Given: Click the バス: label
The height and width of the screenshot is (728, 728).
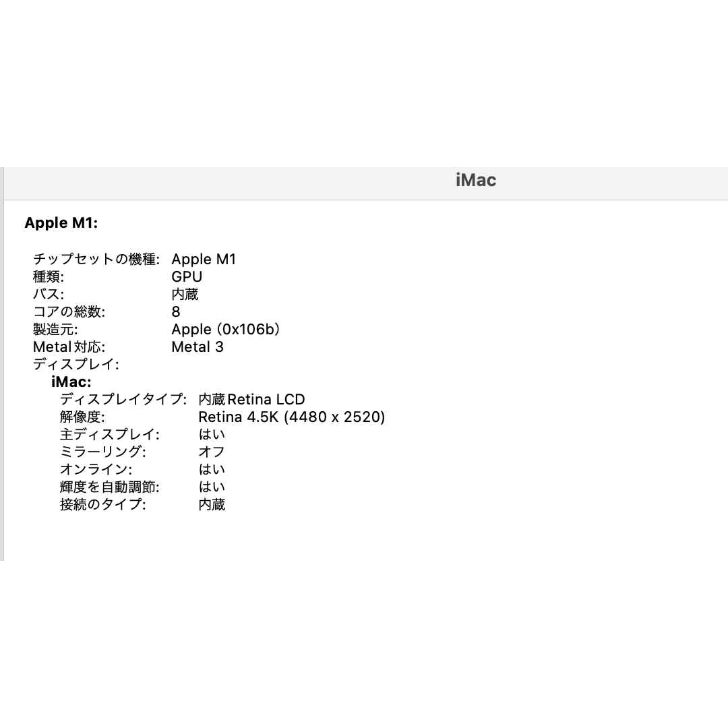Looking at the screenshot, I should (x=49, y=295).
